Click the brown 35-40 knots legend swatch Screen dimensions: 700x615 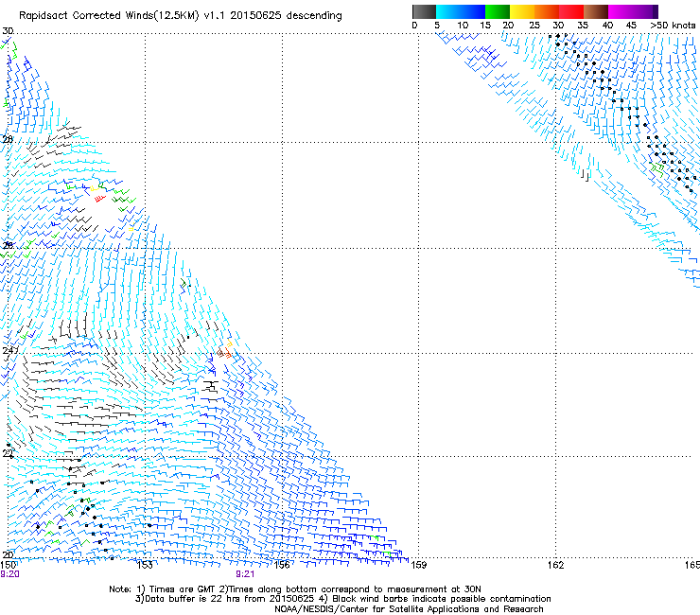point(596,11)
